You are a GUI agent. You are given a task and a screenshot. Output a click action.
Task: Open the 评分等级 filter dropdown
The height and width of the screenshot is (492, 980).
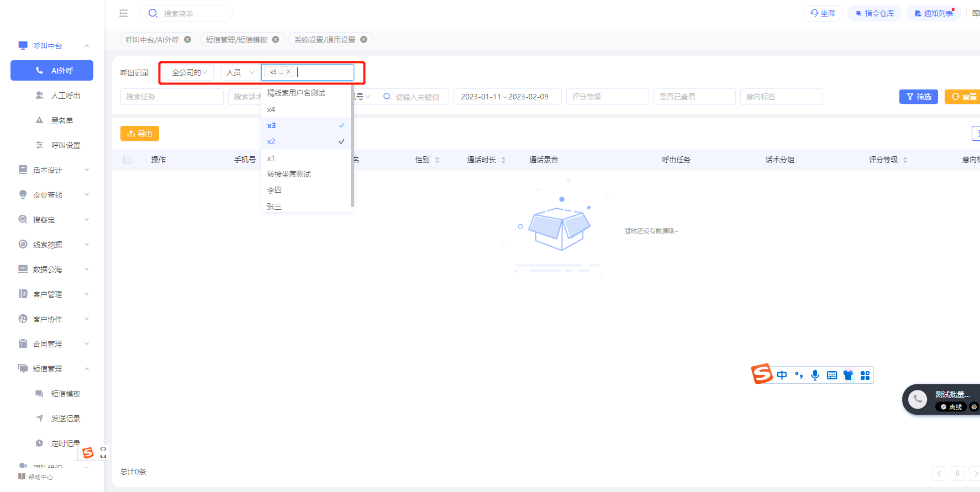pos(608,97)
